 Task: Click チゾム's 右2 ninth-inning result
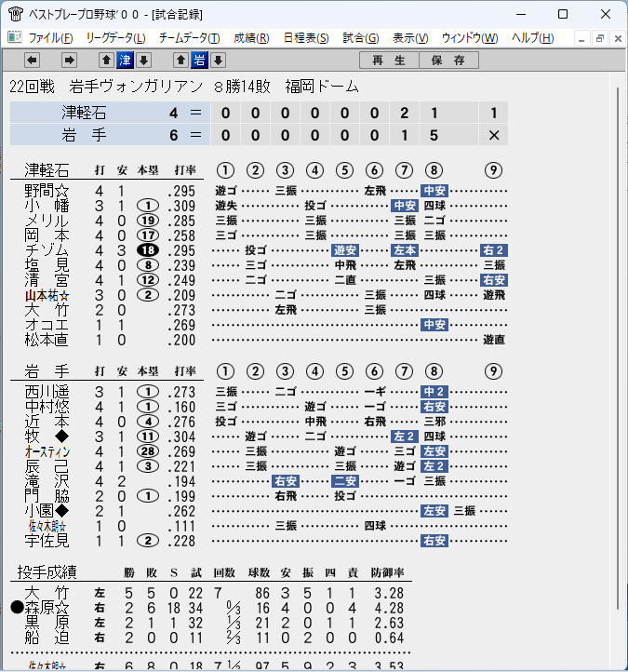494,250
